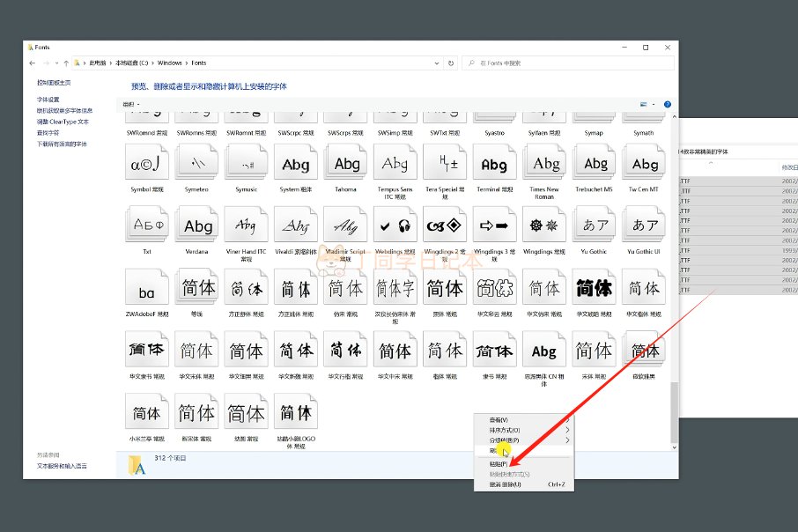The width and height of the screenshot is (798, 532).
Task: Select the Tahoma font icon
Action: coord(346,165)
